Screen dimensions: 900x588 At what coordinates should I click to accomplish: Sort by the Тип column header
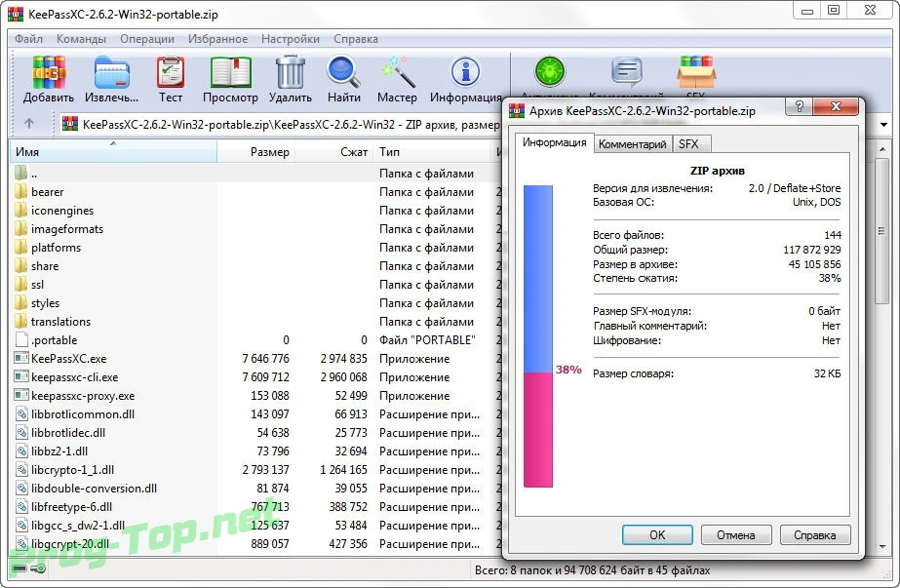(x=432, y=151)
